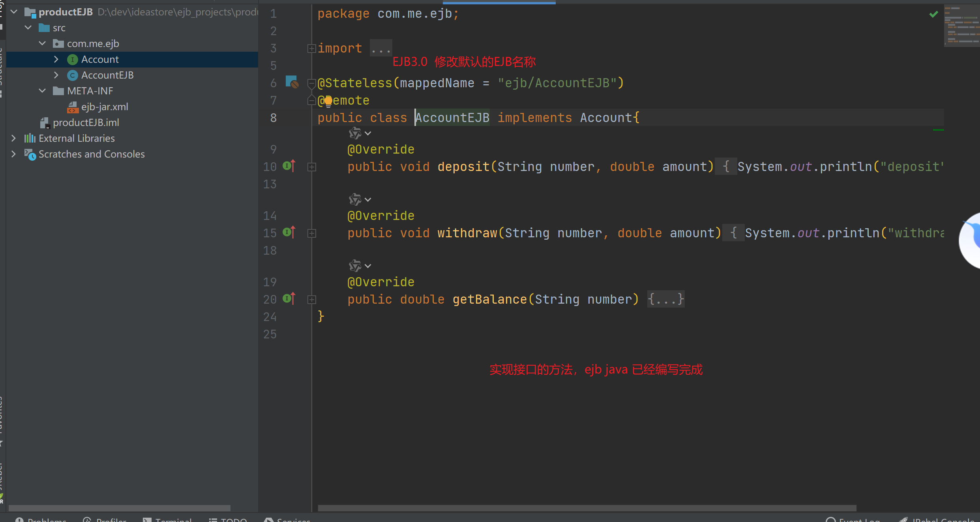
Task: Open the Services tool window
Action: click(x=287, y=520)
